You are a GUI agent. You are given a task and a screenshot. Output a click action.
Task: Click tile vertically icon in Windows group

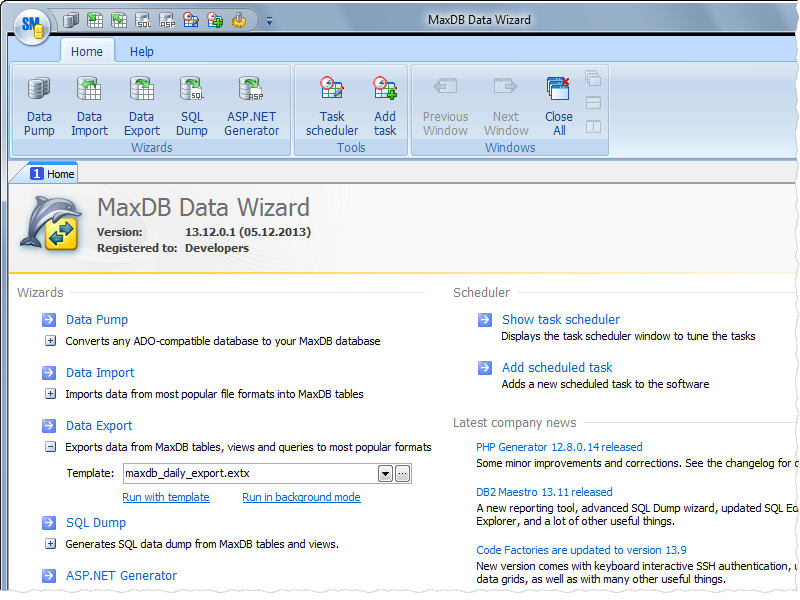(x=593, y=127)
